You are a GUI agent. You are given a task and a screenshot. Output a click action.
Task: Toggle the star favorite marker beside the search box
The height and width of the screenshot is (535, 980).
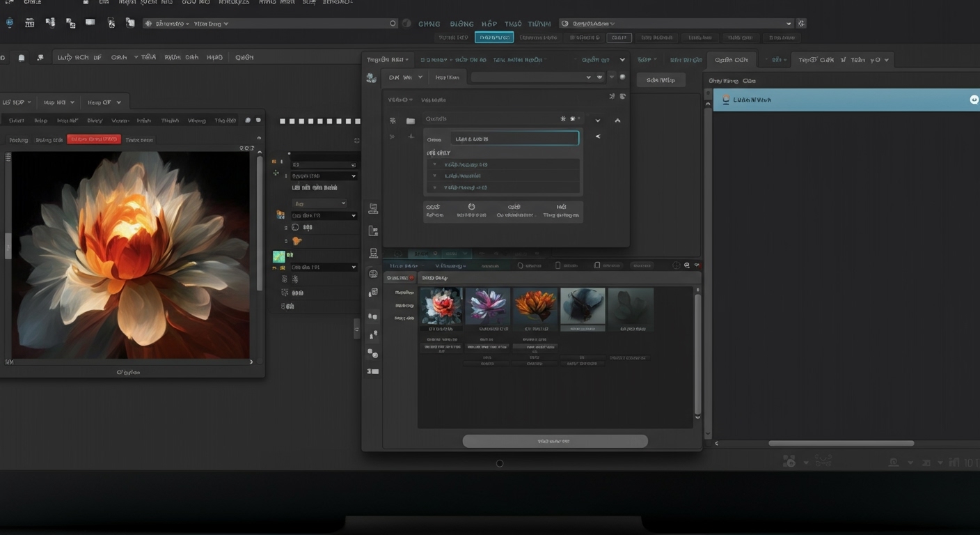coord(574,118)
